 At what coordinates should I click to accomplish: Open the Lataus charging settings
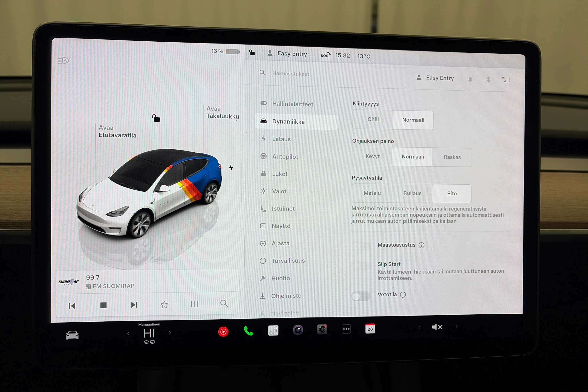pos(281,139)
